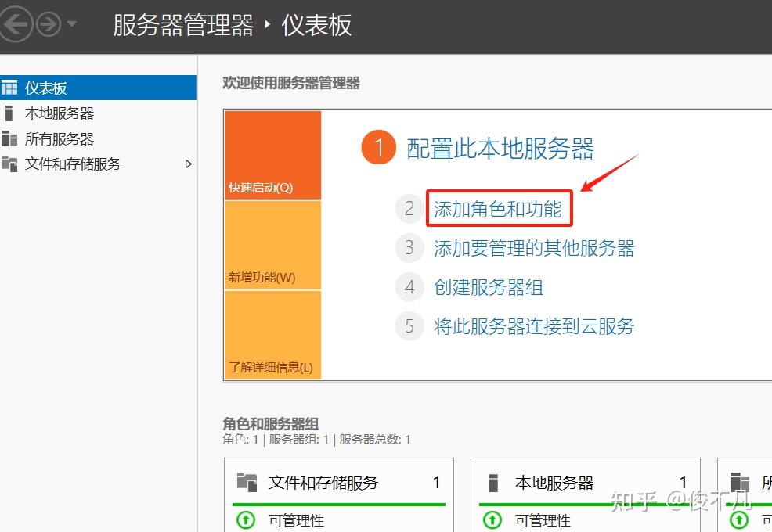The height and width of the screenshot is (532, 772).
Task: Select the 快速启动(Q) orange tile
Action: pyautogui.click(x=272, y=155)
